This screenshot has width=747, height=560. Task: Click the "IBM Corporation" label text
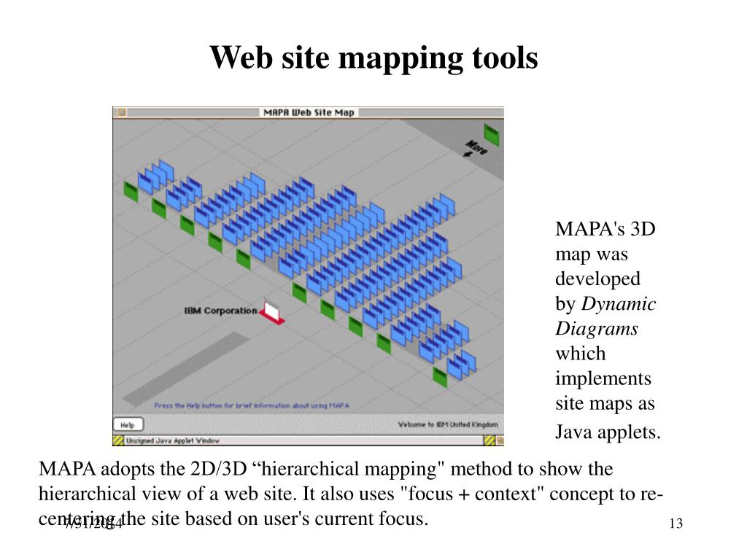[x=220, y=311]
